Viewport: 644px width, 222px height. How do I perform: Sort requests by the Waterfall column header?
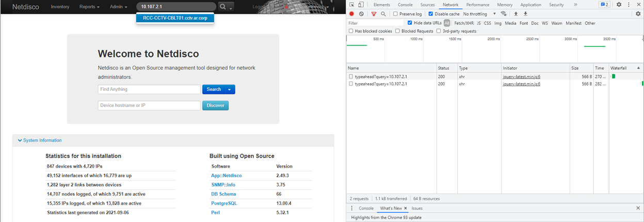tap(625, 68)
